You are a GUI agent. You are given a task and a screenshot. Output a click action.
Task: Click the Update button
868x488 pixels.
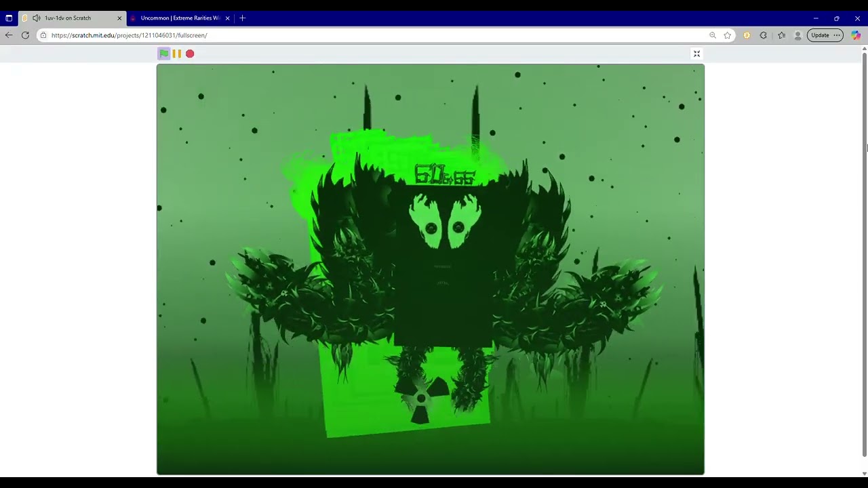(x=820, y=35)
